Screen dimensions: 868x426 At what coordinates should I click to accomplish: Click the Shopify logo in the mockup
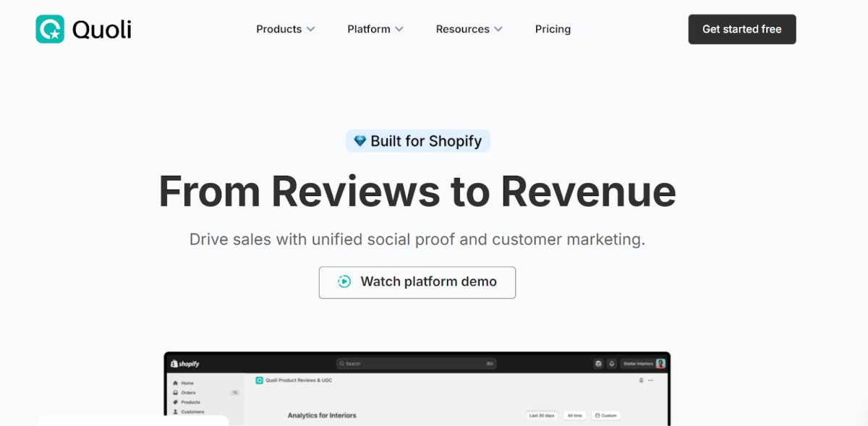[x=185, y=364]
